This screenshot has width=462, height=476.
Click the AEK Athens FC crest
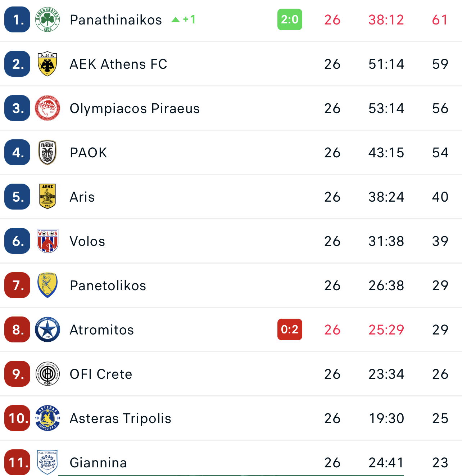coord(47,64)
